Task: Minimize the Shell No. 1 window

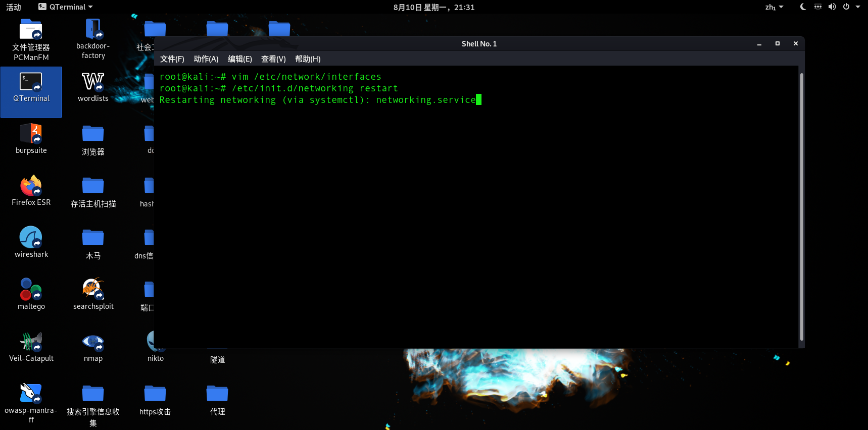Action: point(759,44)
